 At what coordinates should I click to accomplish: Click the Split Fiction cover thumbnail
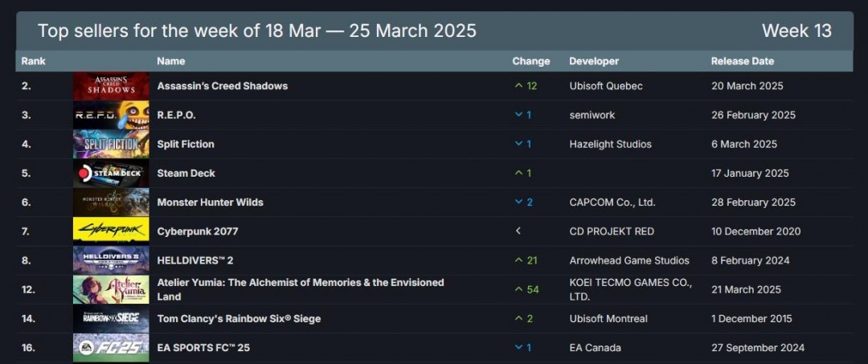(x=111, y=145)
